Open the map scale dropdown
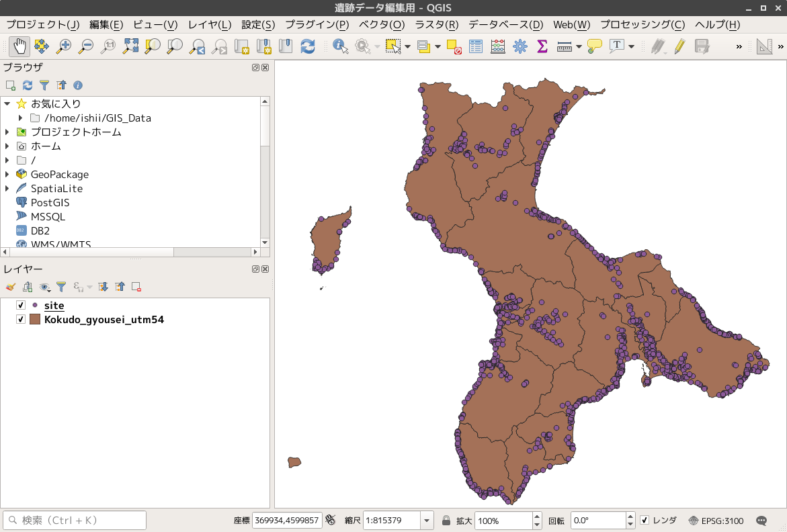 click(427, 521)
